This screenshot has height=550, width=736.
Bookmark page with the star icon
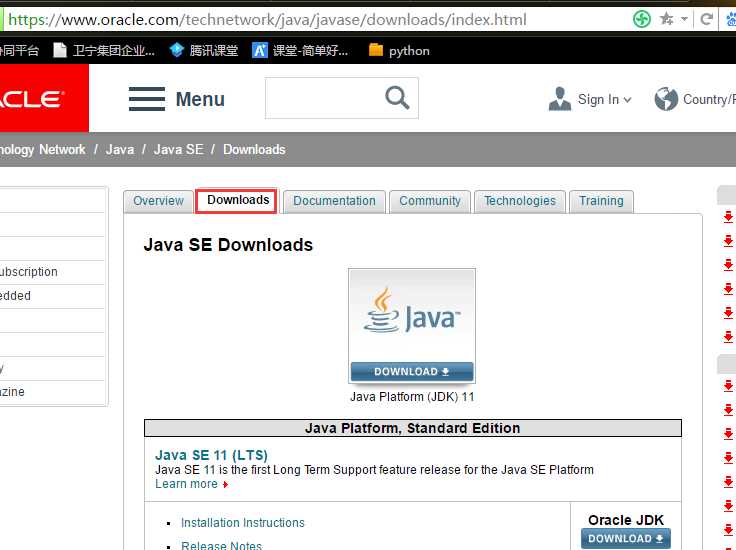666,19
